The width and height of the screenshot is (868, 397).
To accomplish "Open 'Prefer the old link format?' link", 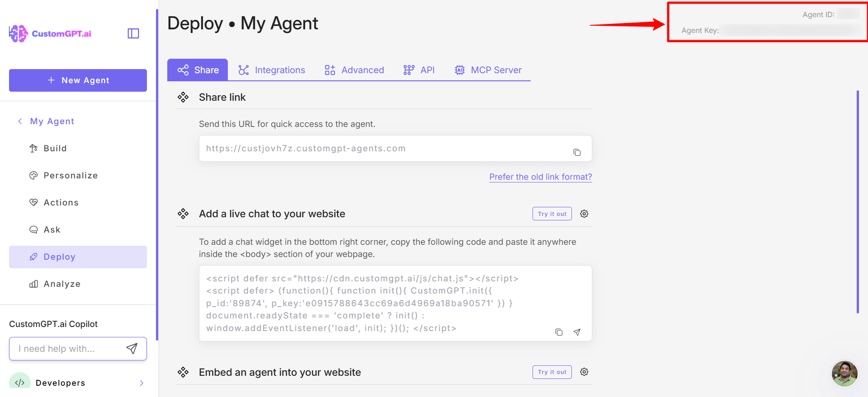I will (541, 177).
